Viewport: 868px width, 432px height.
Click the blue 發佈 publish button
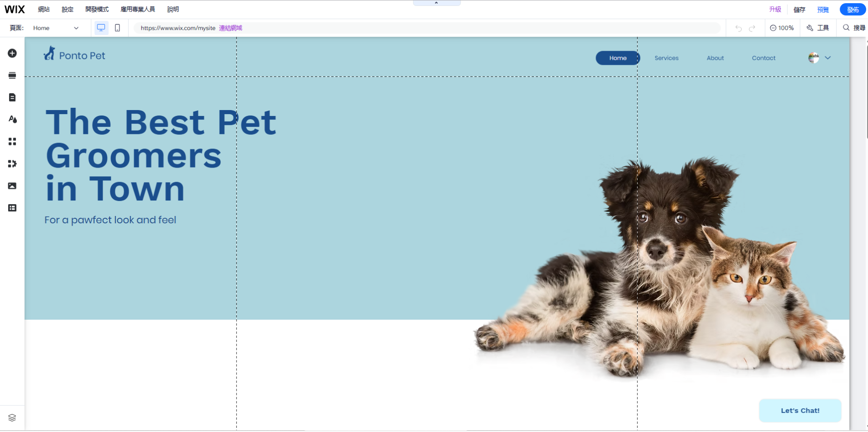852,9
